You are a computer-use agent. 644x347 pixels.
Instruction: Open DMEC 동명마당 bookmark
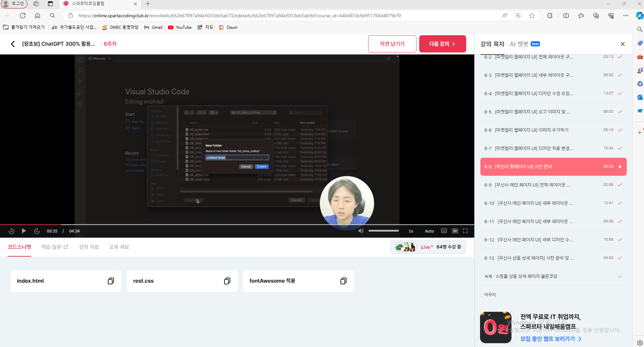(120, 27)
